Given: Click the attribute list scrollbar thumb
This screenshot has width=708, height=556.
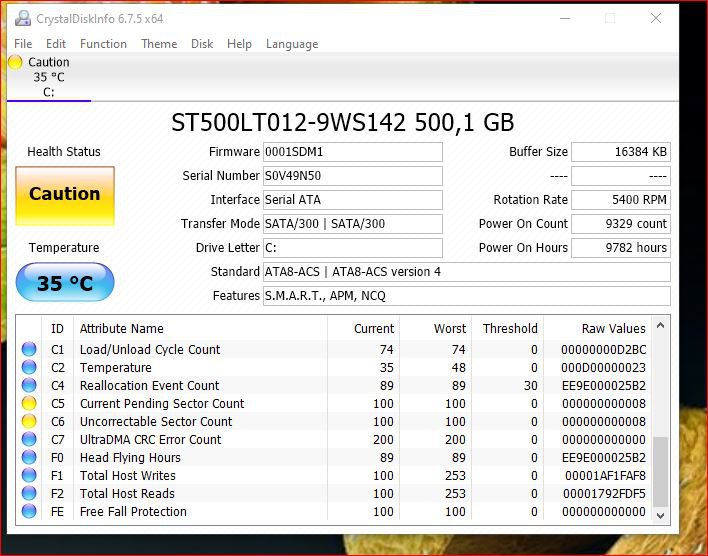Looking at the screenshot, I should (660, 472).
